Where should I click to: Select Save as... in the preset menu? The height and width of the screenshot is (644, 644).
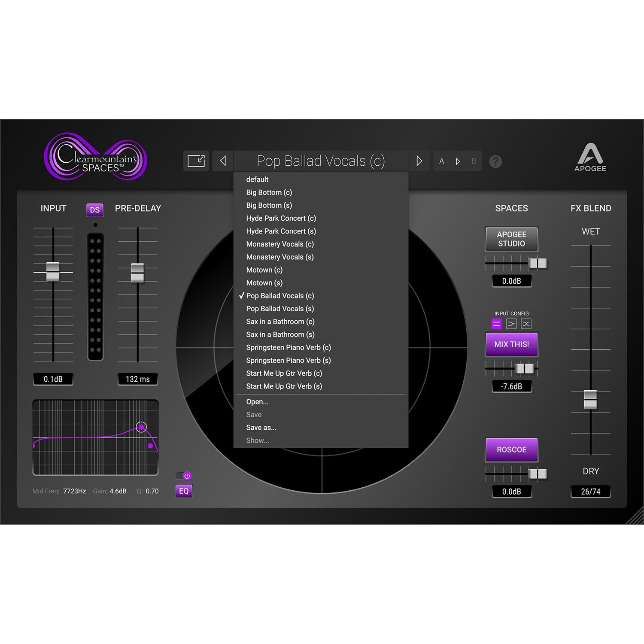[x=261, y=428]
